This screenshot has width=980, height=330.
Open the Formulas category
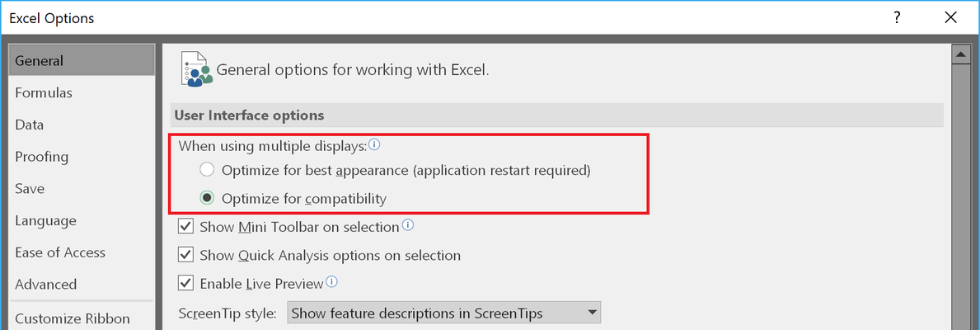point(44,92)
